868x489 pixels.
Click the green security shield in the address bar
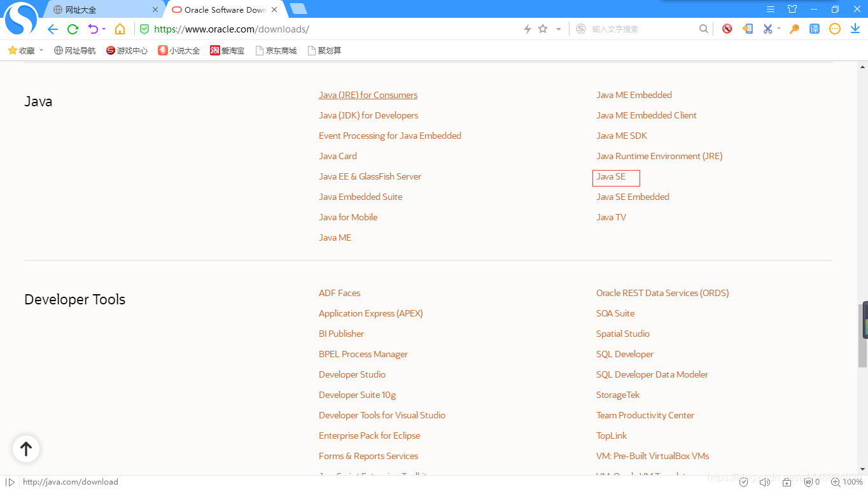pos(144,29)
